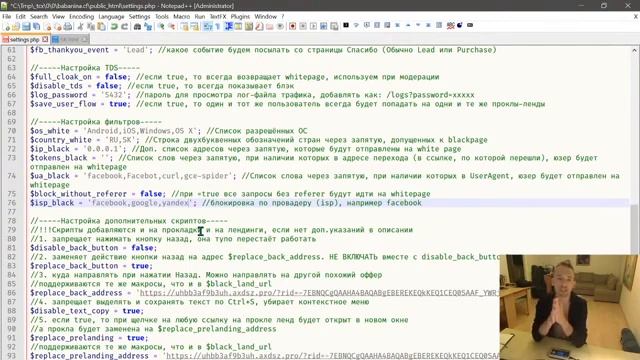Click 'true' in the $save_user_flow line

tap(118, 104)
